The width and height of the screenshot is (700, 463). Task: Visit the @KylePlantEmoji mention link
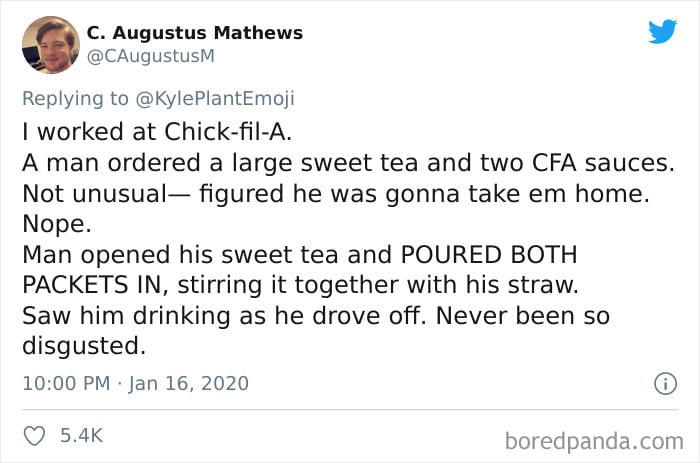(215, 99)
